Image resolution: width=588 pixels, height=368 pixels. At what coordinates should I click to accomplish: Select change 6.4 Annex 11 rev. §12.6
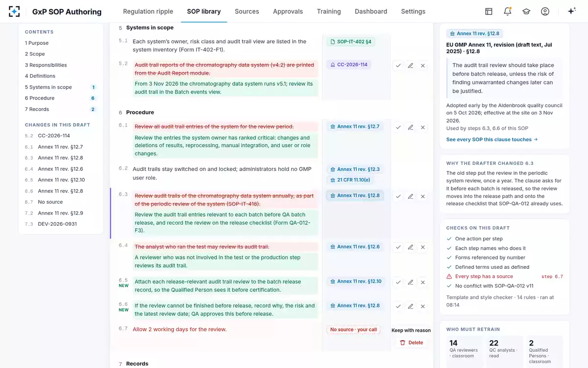(x=61, y=169)
